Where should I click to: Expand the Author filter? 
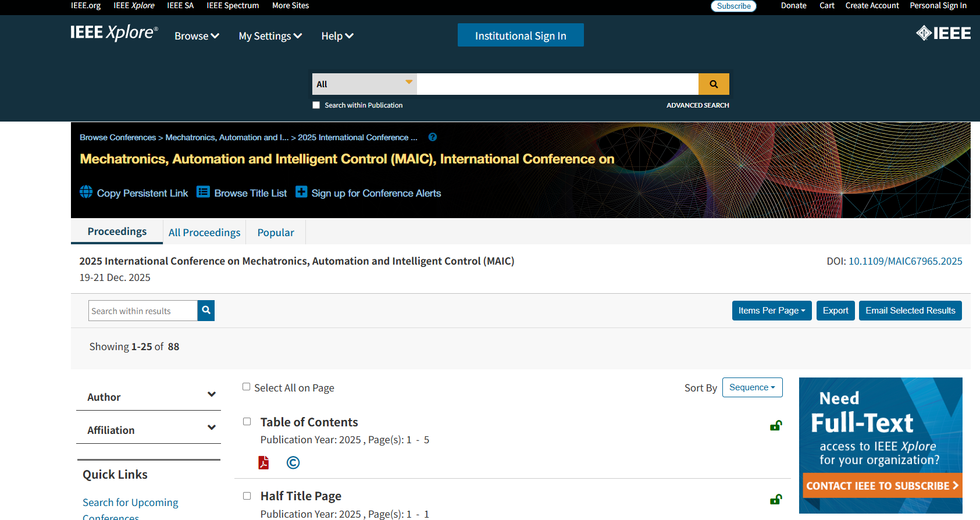[148, 397]
